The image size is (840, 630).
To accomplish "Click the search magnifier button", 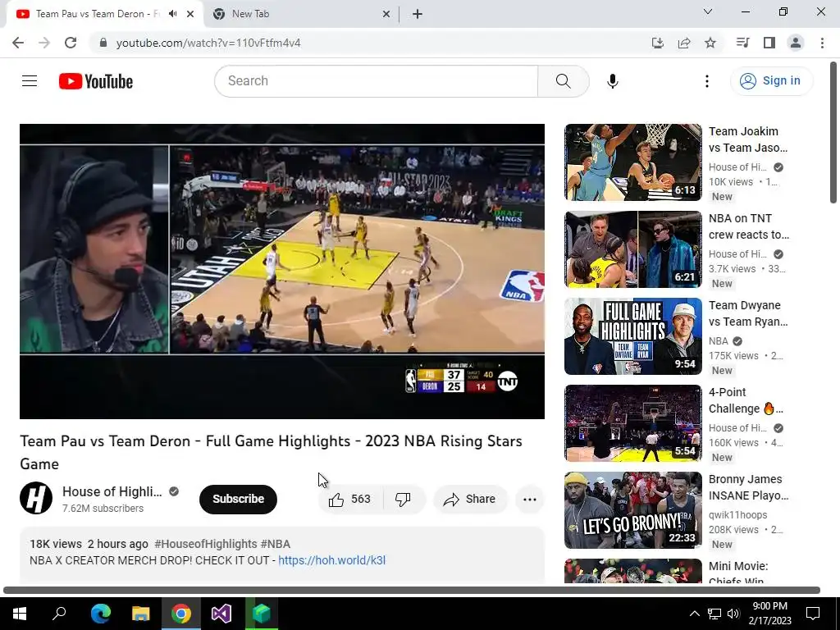I will pos(563,81).
